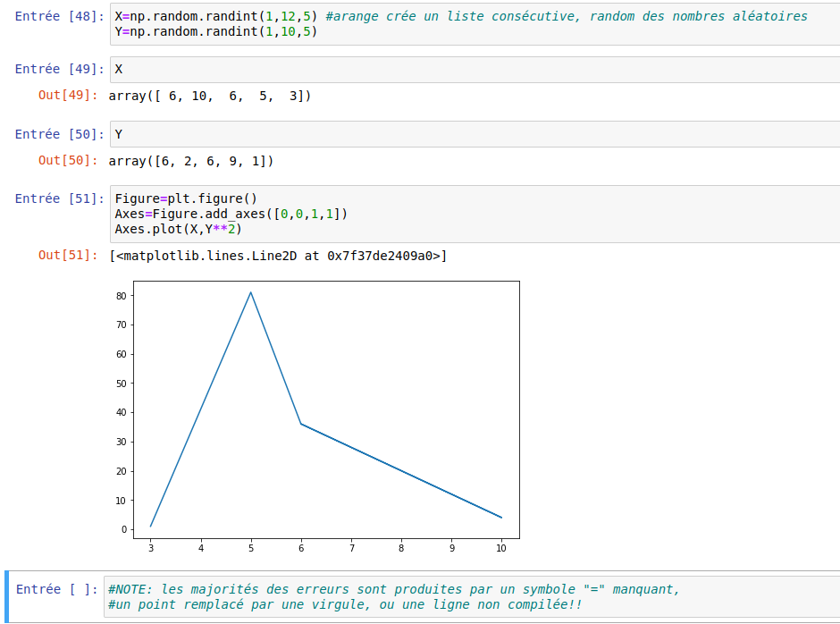This screenshot has width=840, height=624.
Task: Click the array([6, 2, 6, 9, 1]) output
Action: coord(191,161)
